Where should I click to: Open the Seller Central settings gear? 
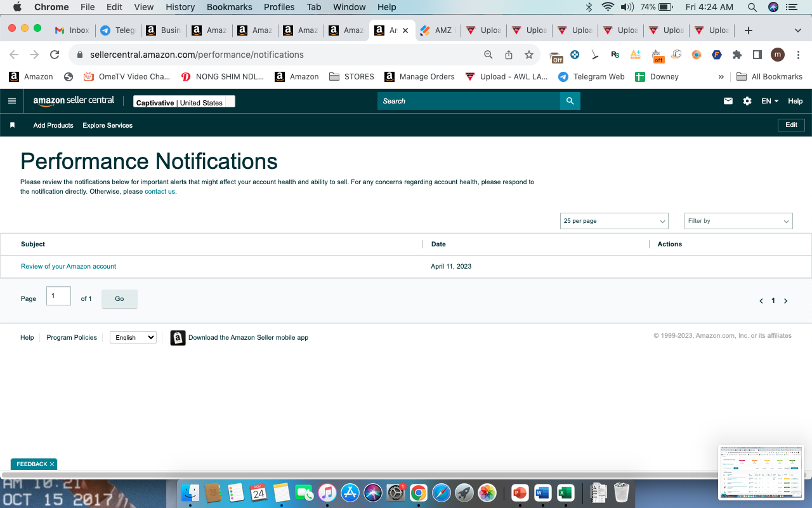747,101
